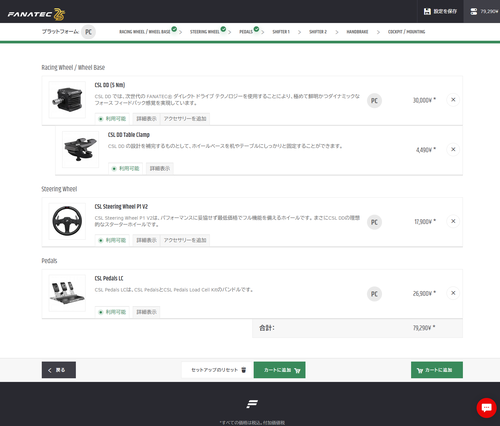Show details for CSL Pedals LC
The width and height of the screenshot is (500, 426).
(146, 312)
